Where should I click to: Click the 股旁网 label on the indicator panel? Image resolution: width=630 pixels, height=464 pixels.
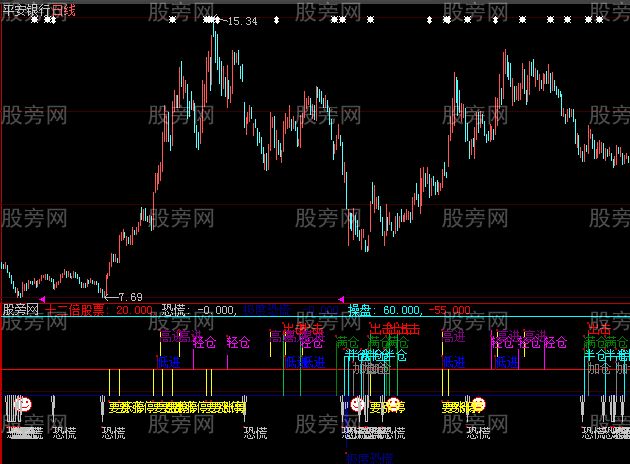coord(20,310)
